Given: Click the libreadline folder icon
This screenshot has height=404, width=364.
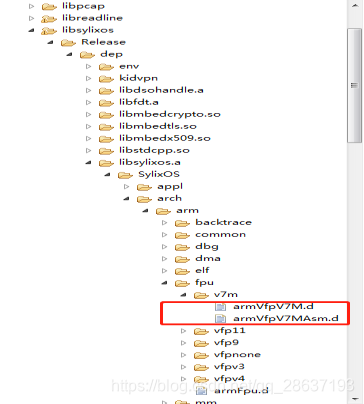Looking at the screenshot, I should pyautogui.click(x=49, y=18).
